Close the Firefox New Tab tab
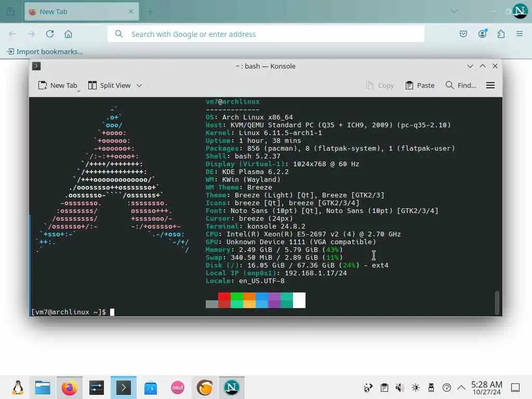Image resolution: width=532 pixels, height=399 pixels. point(131,11)
